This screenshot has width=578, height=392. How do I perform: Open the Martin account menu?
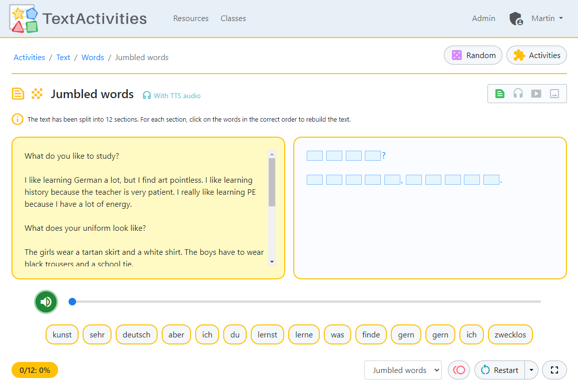click(546, 18)
